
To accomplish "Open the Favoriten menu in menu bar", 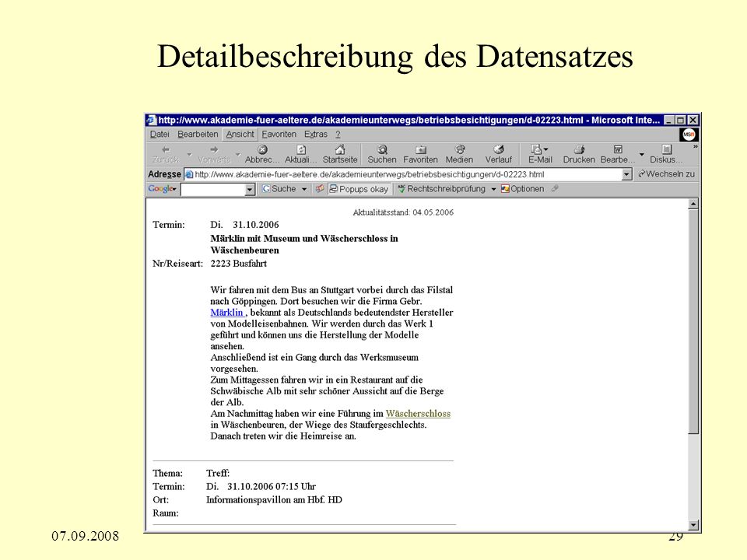I will (279, 135).
